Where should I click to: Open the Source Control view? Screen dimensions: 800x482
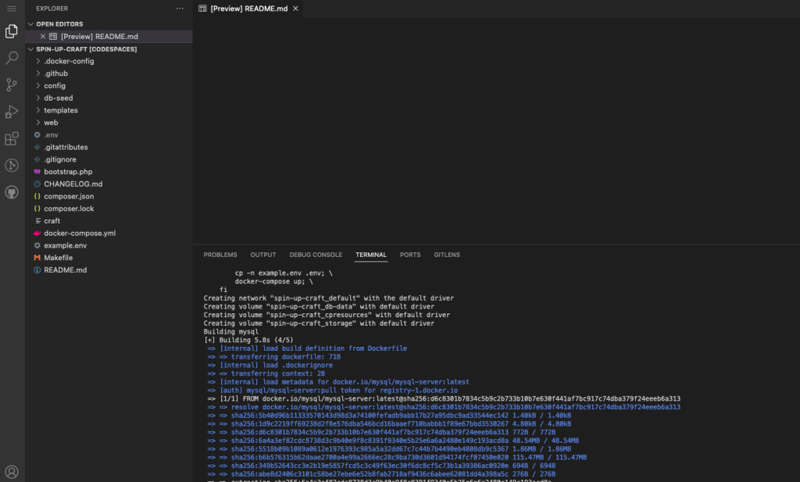pyautogui.click(x=12, y=85)
